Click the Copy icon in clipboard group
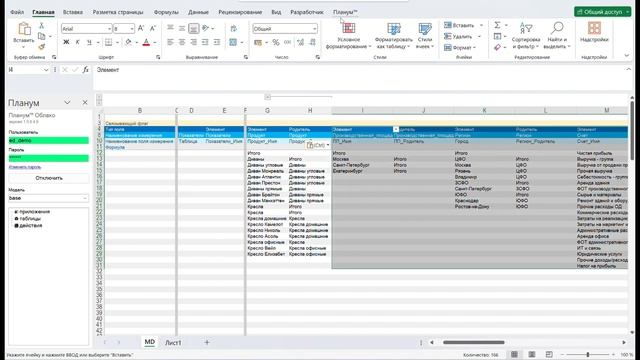The width and height of the screenshot is (640, 360). pyautogui.click(x=42, y=36)
